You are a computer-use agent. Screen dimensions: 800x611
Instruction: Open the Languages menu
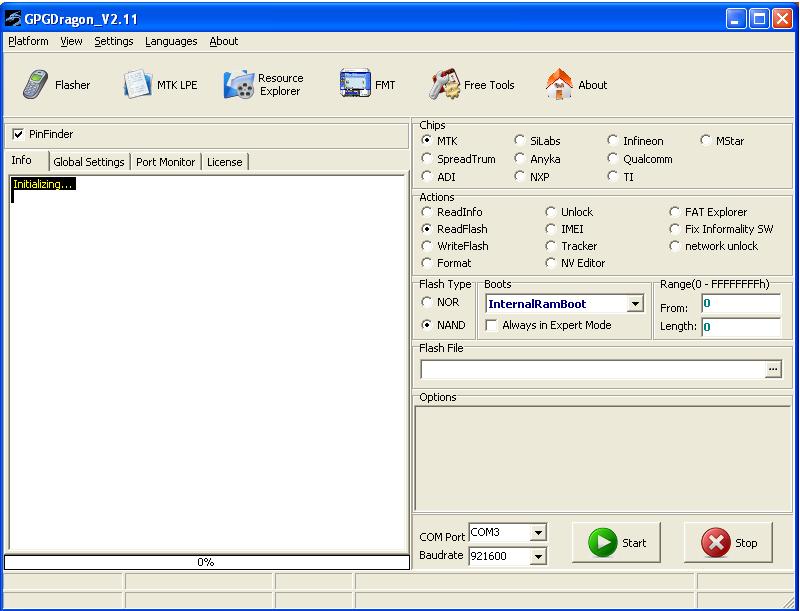pyautogui.click(x=171, y=41)
